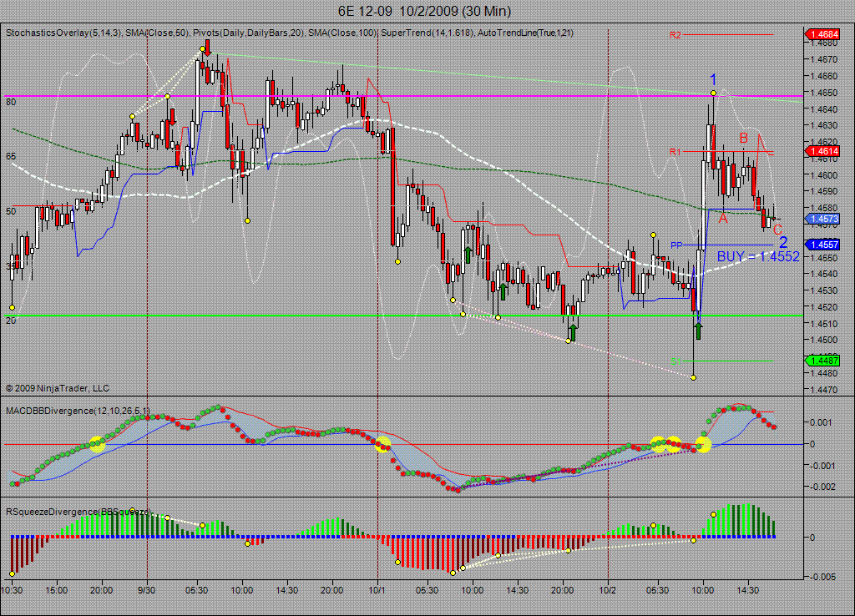Click the red 1.4614 price marker
Viewport: 855px width, 616px height.
click(x=822, y=152)
